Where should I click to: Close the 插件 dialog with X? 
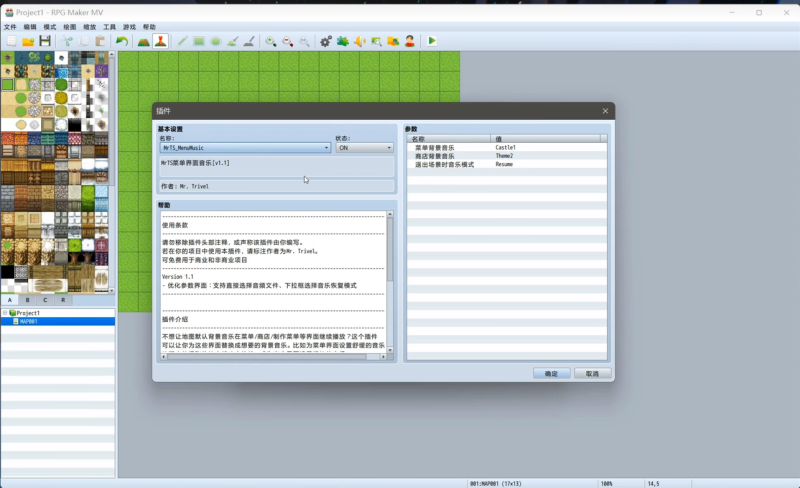[x=605, y=111]
